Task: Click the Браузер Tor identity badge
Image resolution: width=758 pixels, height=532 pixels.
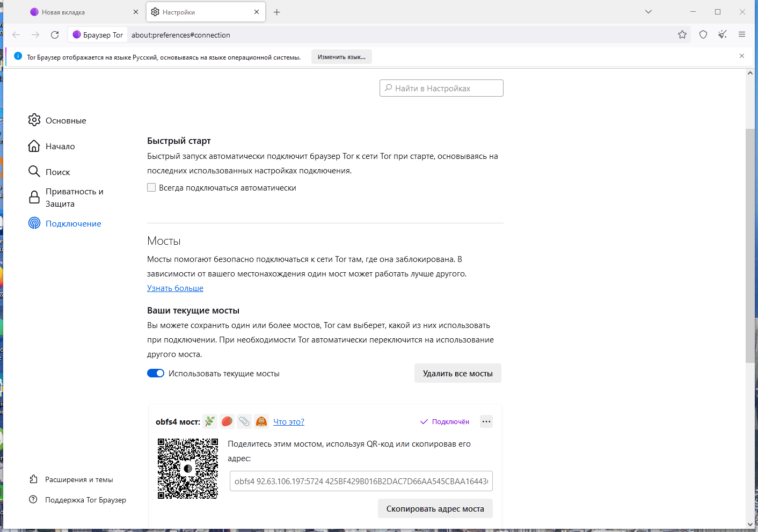Action: [x=98, y=35]
